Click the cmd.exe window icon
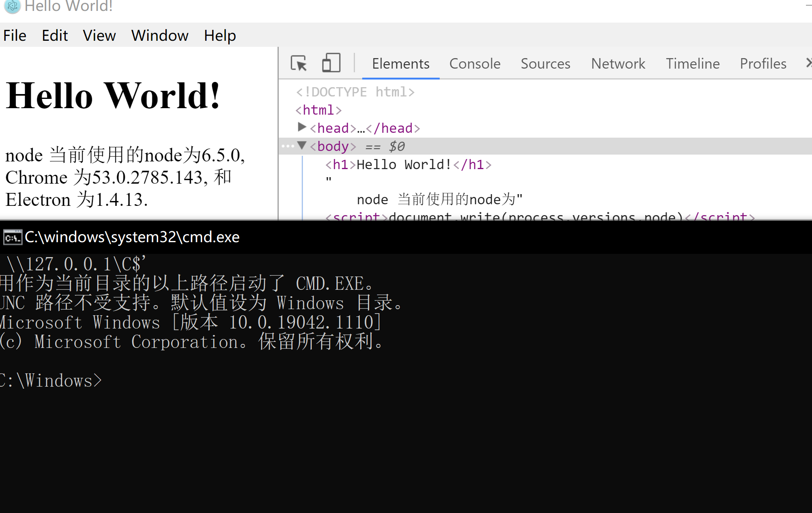Viewport: 812px width, 513px height. tap(13, 237)
